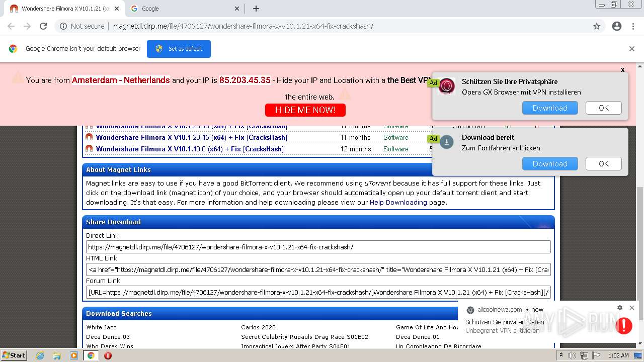Open Filmora X V10.1.10.0 torrent link

(x=190, y=149)
